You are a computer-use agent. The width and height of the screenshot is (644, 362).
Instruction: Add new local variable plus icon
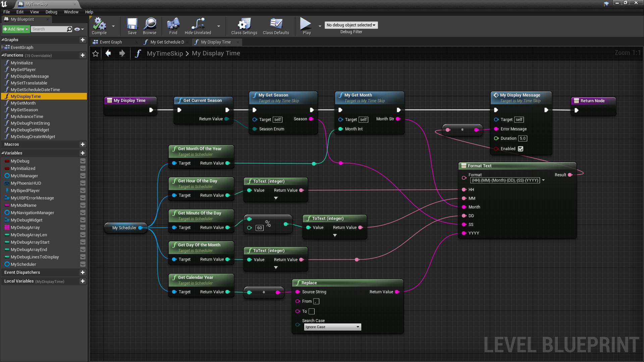pyautogui.click(x=83, y=281)
